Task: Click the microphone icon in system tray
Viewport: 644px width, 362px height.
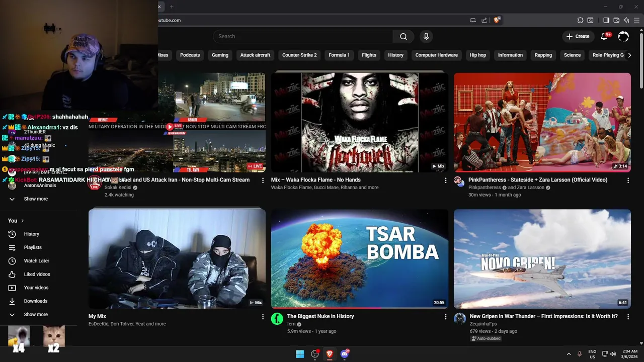Action: [x=580, y=354]
